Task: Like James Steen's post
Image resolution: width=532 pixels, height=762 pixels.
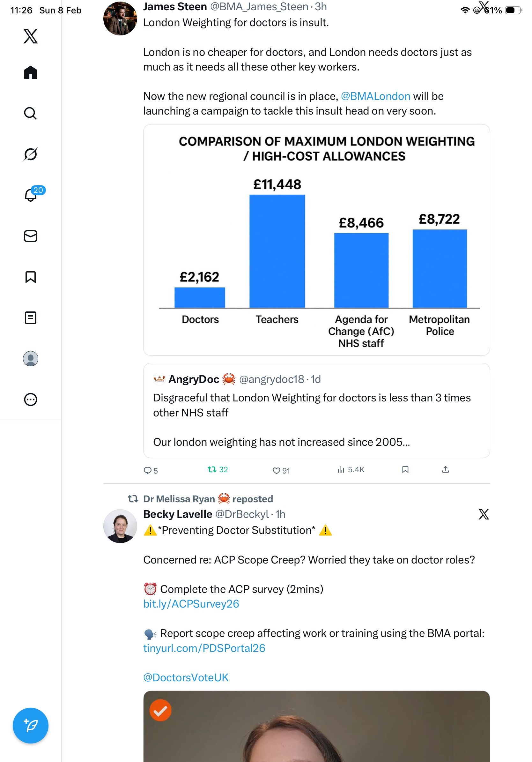Action: coord(276,471)
